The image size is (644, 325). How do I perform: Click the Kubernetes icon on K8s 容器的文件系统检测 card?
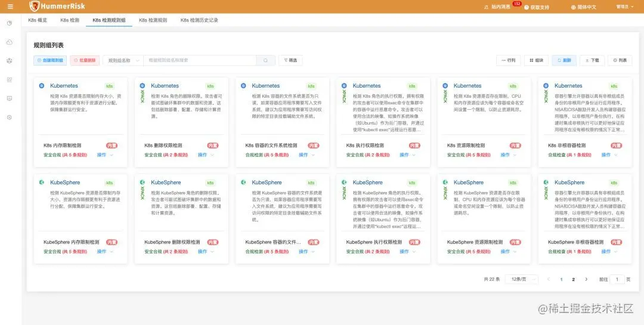[243, 86]
